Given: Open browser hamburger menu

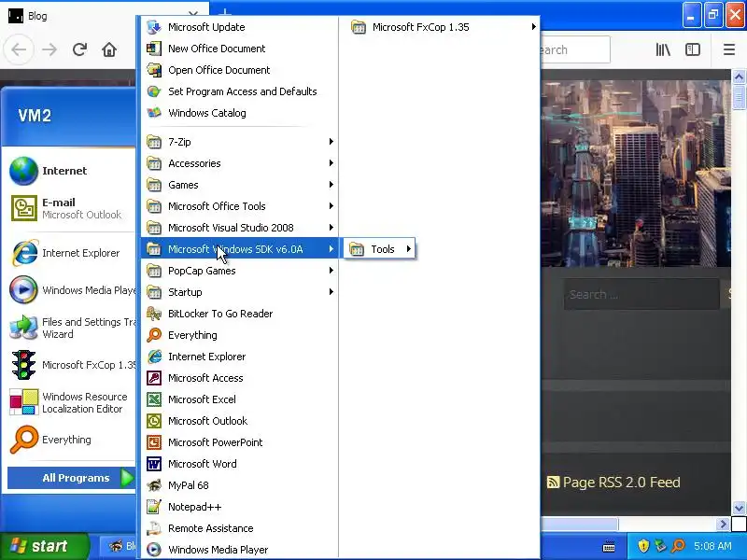Looking at the screenshot, I should 729,49.
